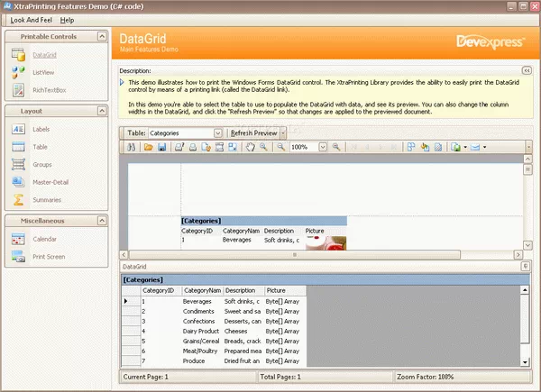541x392 pixels.
Task: Click the Master-Detail icon
Action: click(x=18, y=182)
